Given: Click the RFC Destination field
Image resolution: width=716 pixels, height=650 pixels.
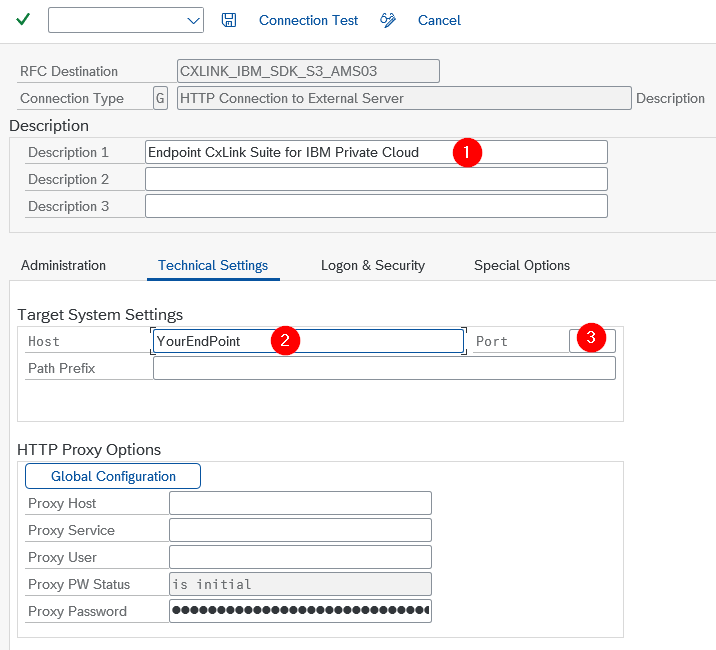Looking at the screenshot, I should pos(308,71).
